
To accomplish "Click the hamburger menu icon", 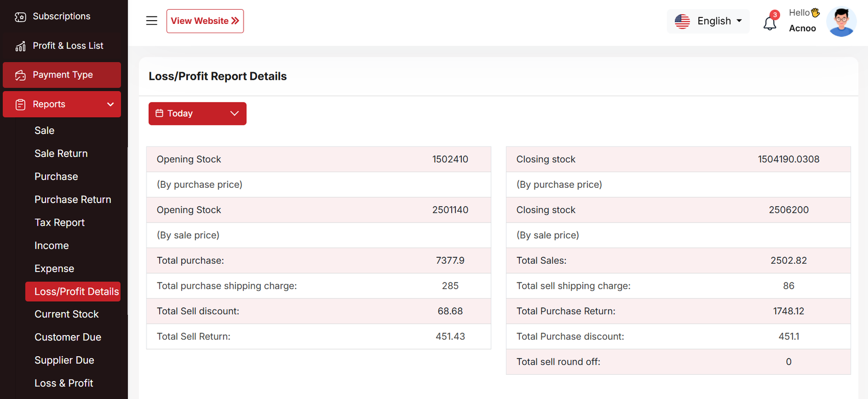I will point(151,21).
